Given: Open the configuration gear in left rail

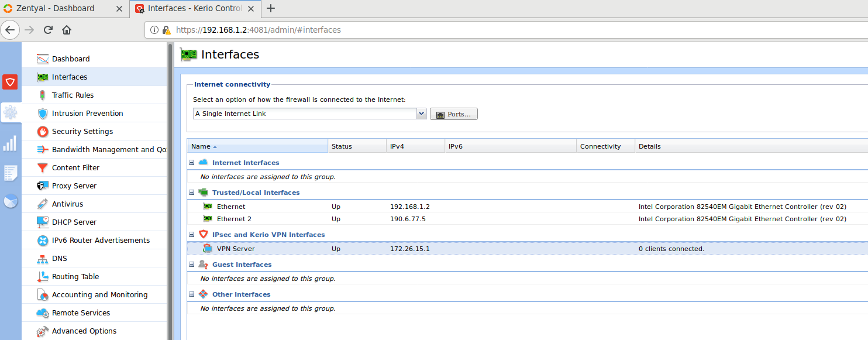Looking at the screenshot, I should click(x=10, y=112).
